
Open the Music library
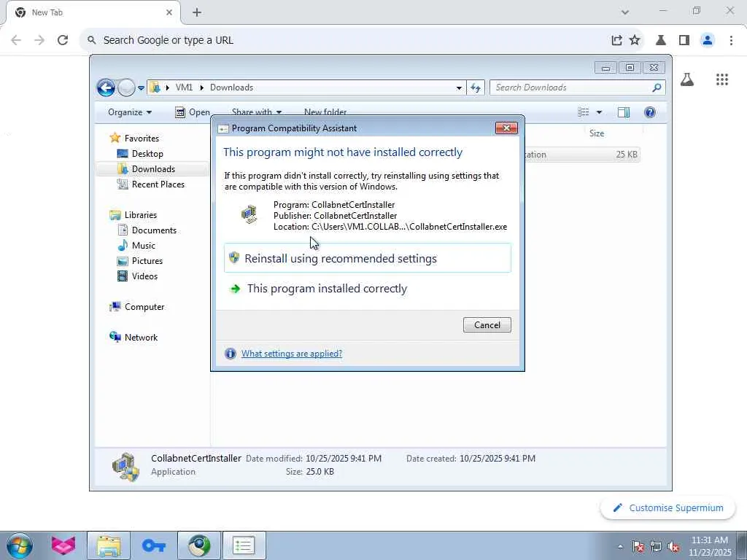[x=136, y=245]
